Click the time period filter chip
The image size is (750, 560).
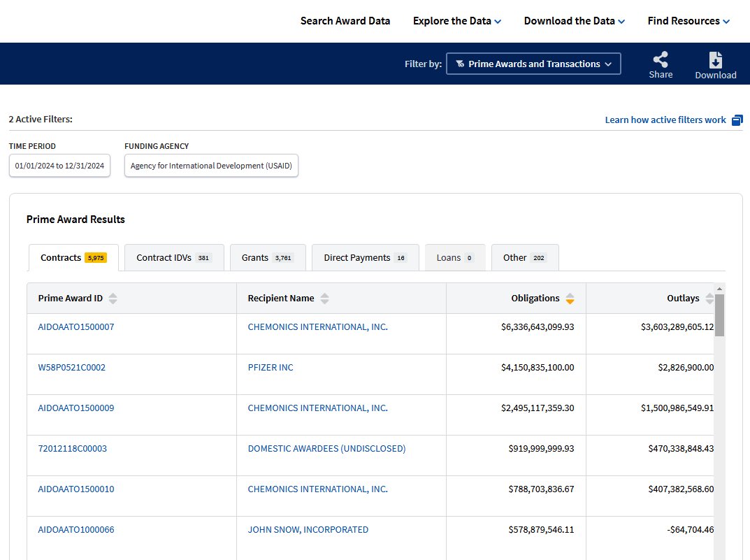pos(59,166)
